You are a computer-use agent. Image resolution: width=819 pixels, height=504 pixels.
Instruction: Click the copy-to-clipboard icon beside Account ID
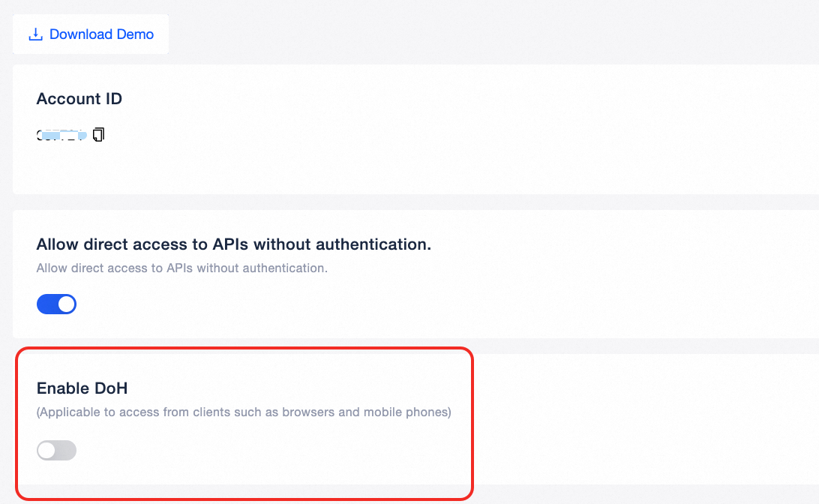97,134
